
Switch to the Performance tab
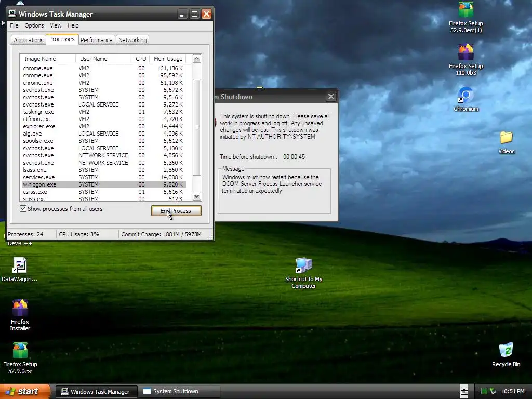click(96, 40)
